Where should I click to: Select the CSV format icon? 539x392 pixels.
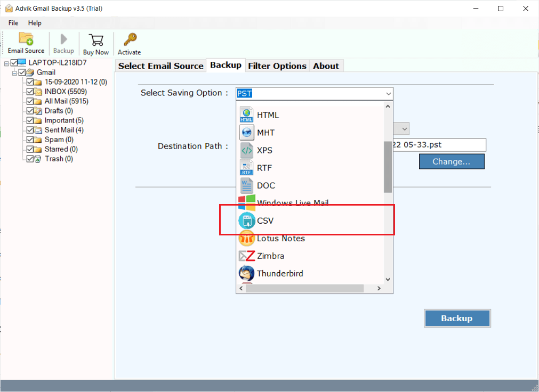pos(247,220)
